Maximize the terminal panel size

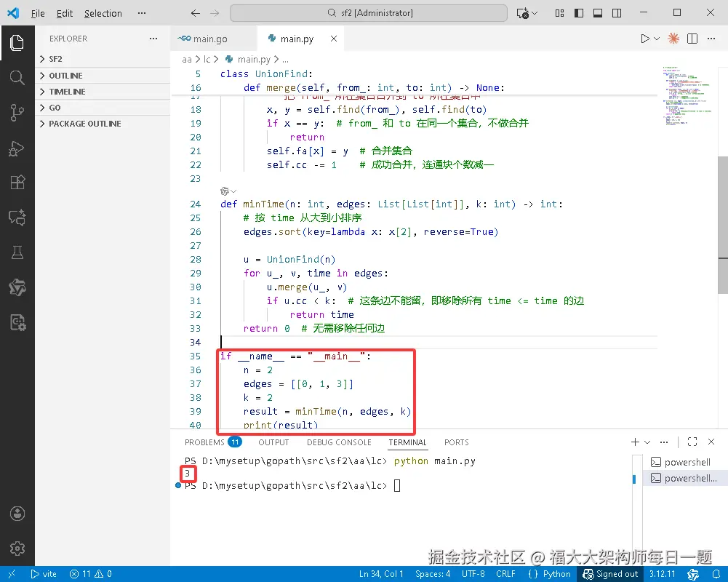pyautogui.click(x=692, y=442)
